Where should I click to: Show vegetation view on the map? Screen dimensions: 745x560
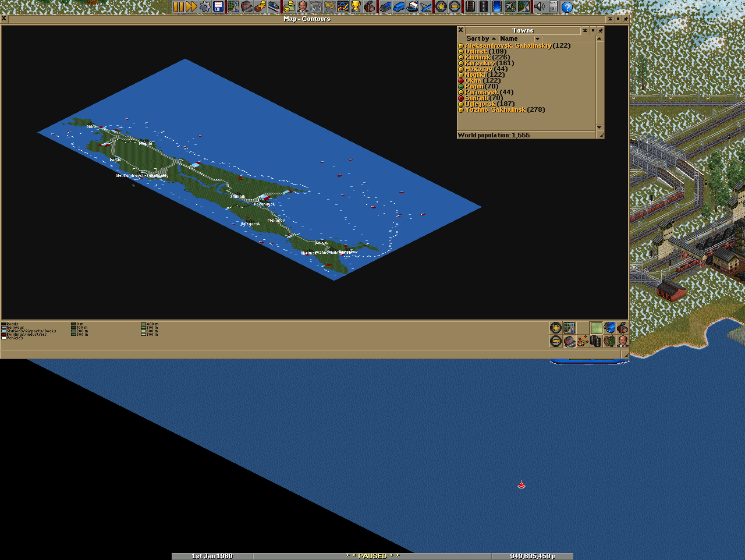click(x=609, y=341)
